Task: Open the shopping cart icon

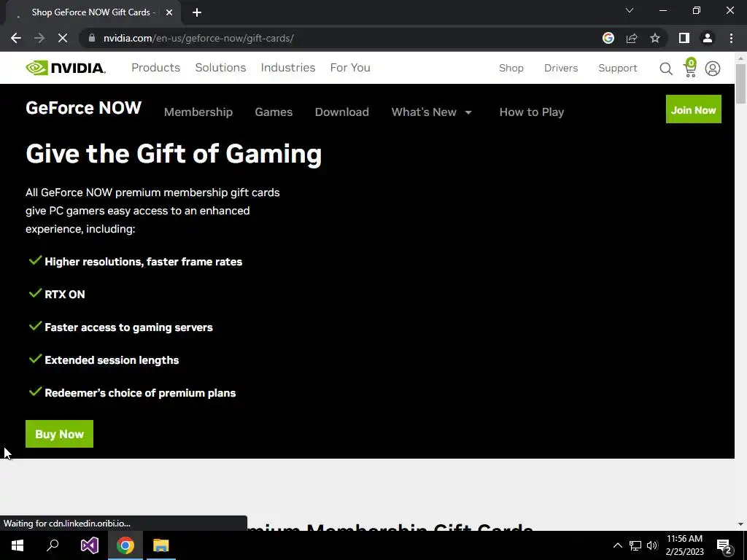Action: (x=690, y=68)
